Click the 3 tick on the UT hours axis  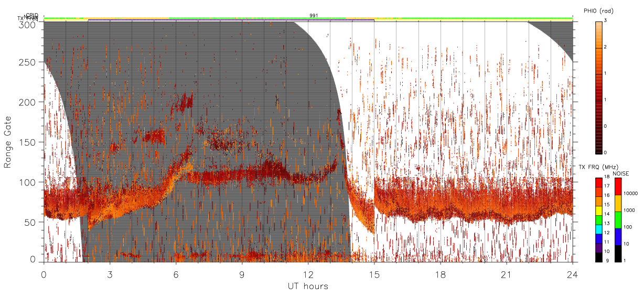coord(110,274)
